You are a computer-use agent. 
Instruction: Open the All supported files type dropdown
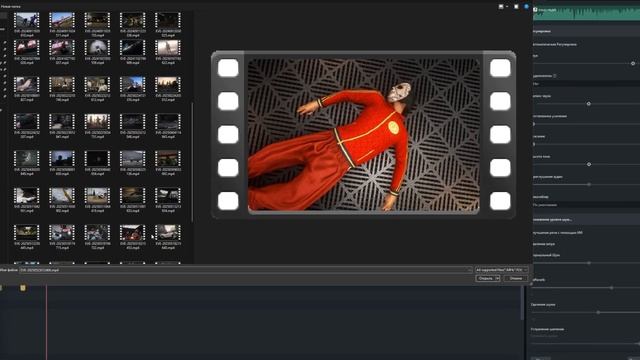pyautogui.click(x=502, y=270)
